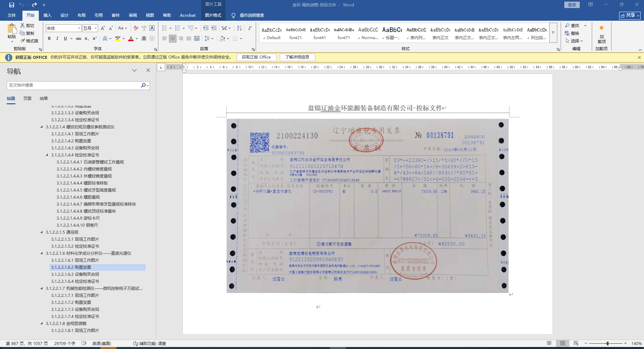Toggle Print Layout view

563,343
